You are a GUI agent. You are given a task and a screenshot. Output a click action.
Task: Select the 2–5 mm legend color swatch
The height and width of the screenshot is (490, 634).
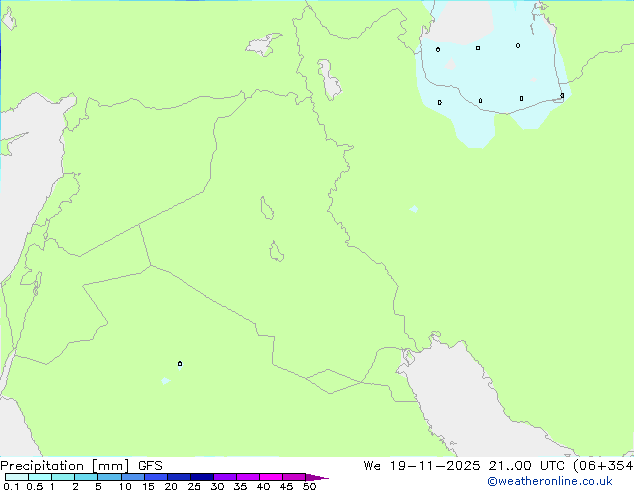click(x=86, y=477)
